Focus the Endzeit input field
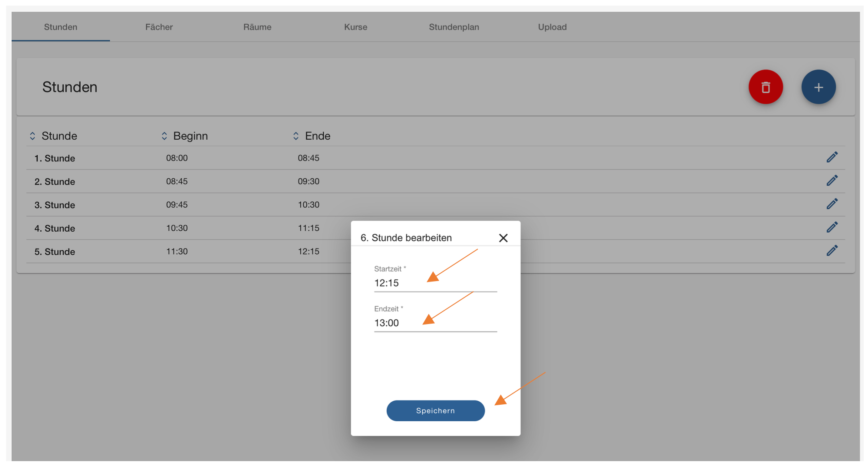868x472 pixels. coord(435,323)
